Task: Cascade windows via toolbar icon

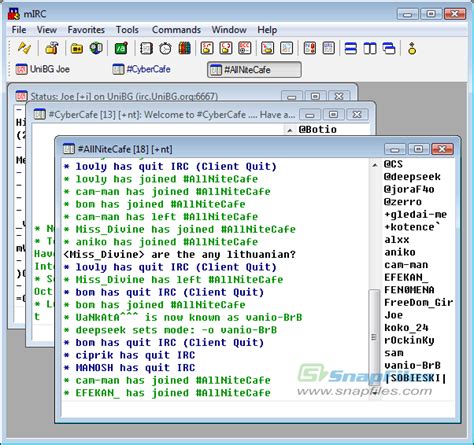Action: coord(389,49)
